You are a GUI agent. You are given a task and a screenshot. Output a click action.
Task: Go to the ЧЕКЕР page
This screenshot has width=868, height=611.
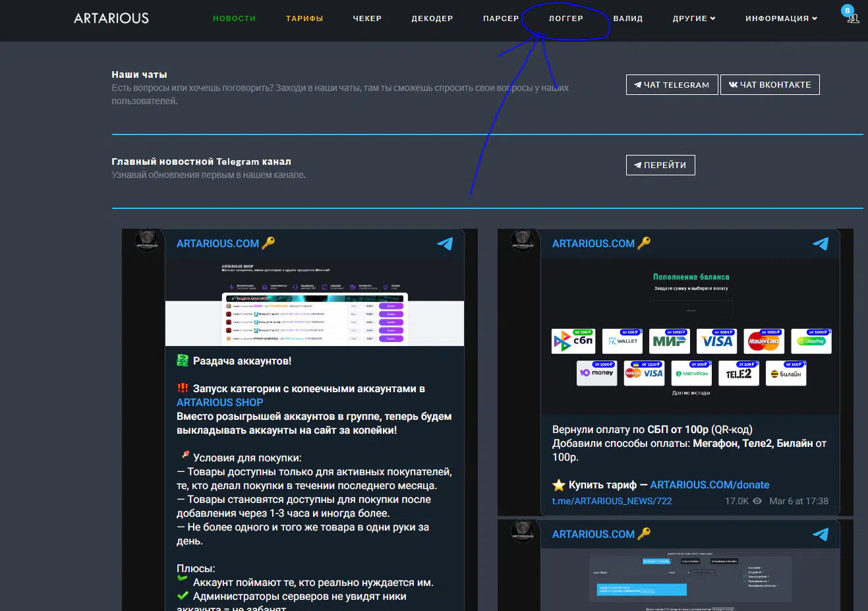(x=367, y=18)
